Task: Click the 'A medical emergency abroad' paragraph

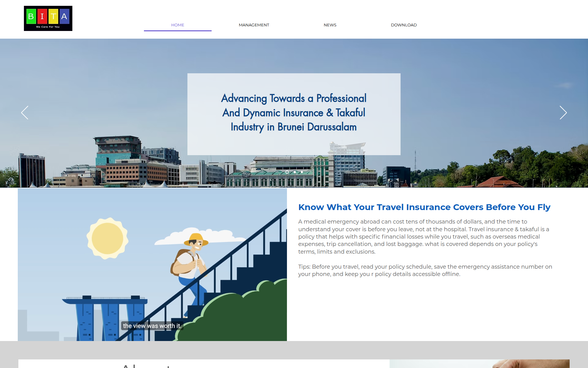Action: point(424,236)
